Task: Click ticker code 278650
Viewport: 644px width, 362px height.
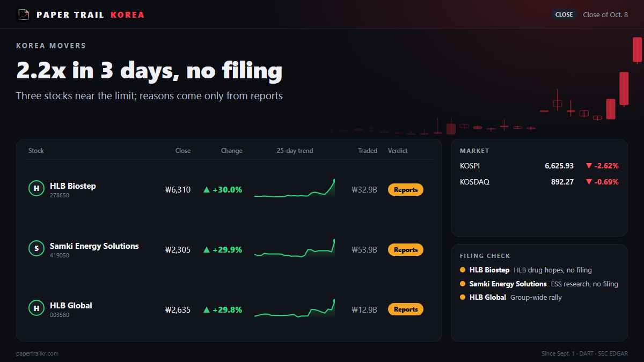Action: (60, 195)
